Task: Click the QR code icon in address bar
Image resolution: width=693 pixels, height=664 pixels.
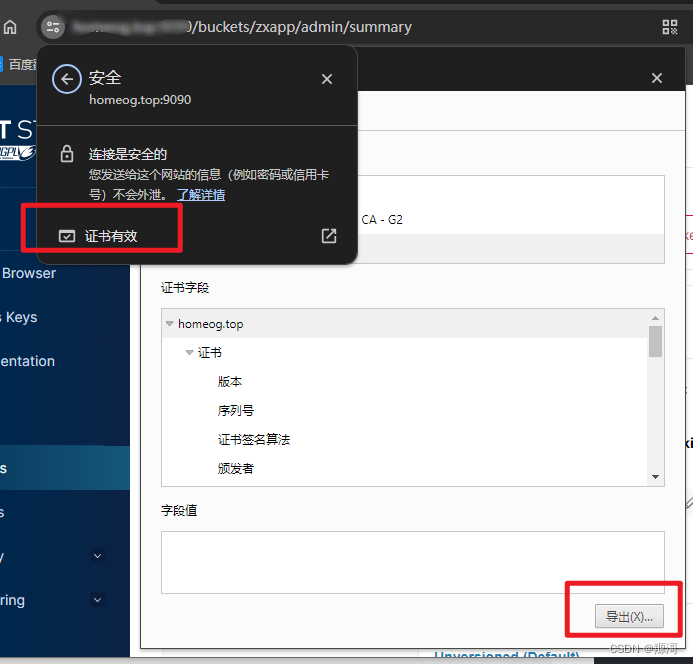Action: pos(670,27)
